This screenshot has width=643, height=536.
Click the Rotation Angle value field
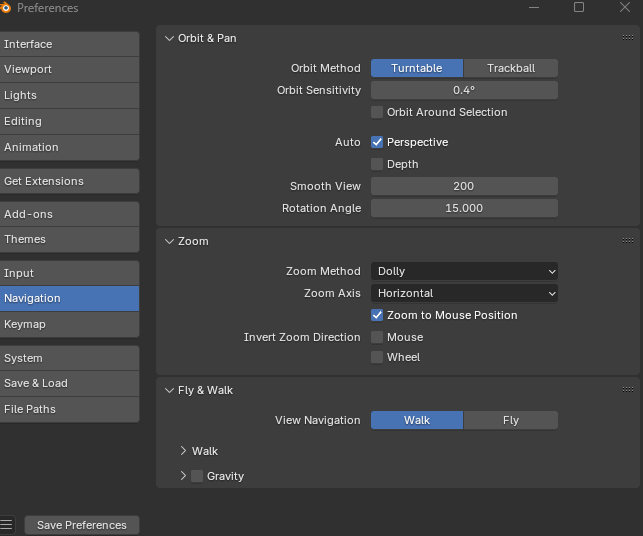[464, 208]
